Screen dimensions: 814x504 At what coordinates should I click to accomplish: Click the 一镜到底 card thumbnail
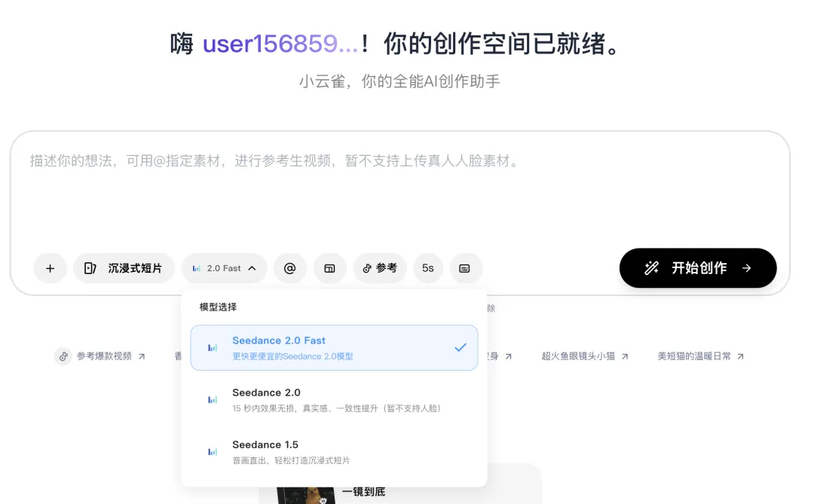tap(306, 495)
